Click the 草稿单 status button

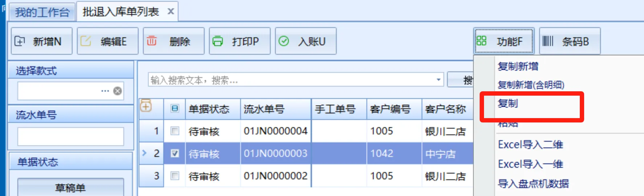click(70, 188)
